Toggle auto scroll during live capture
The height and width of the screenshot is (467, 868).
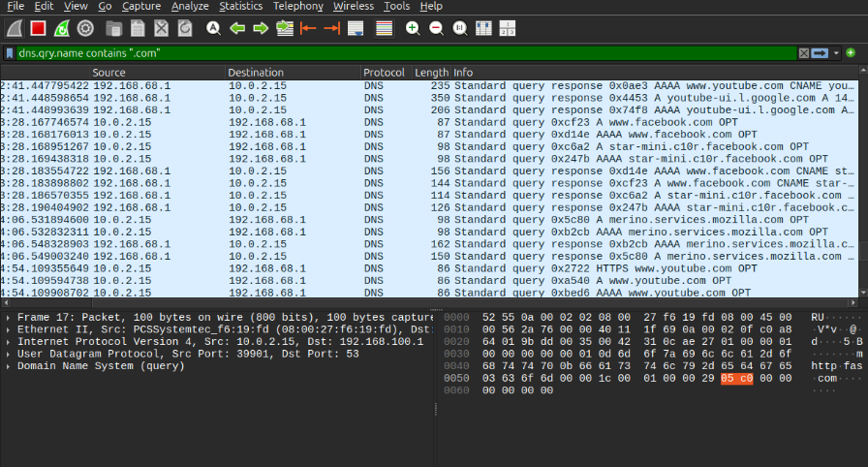pos(356,28)
